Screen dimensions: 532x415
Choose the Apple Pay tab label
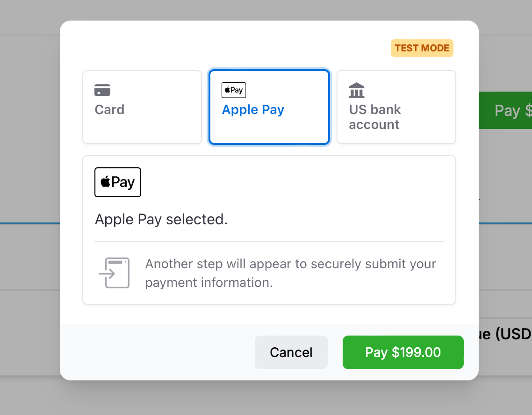pos(253,110)
